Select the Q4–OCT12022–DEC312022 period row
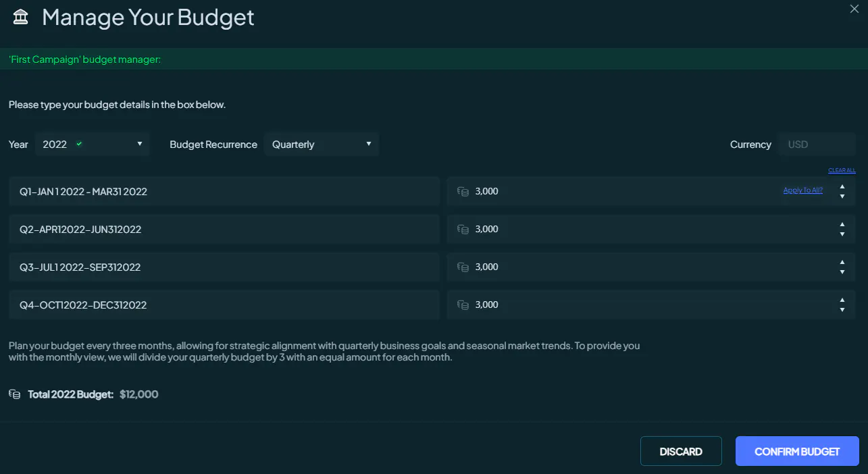 click(x=224, y=305)
